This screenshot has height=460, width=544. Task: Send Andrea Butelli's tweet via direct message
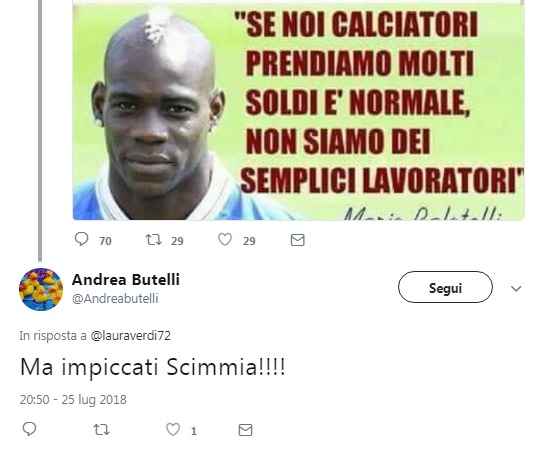(x=245, y=430)
